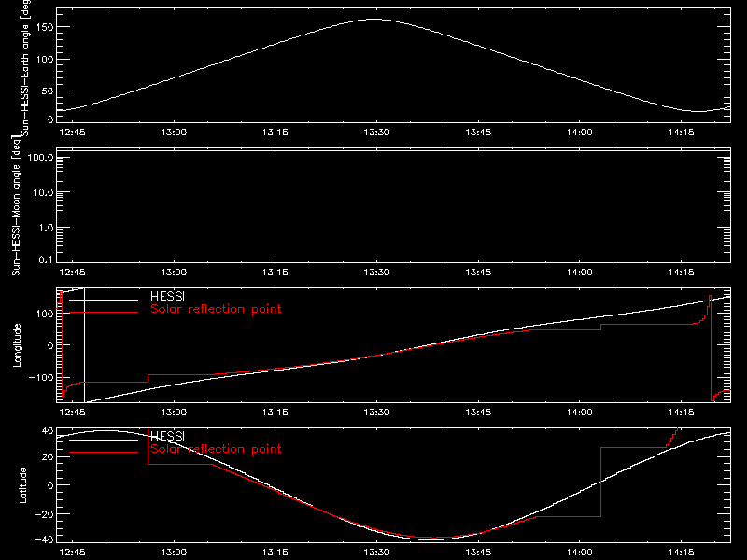Screen dimensions: 747x560
Task: Click the vertical white line in Longitude plot
Action: [x=84, y=345]
